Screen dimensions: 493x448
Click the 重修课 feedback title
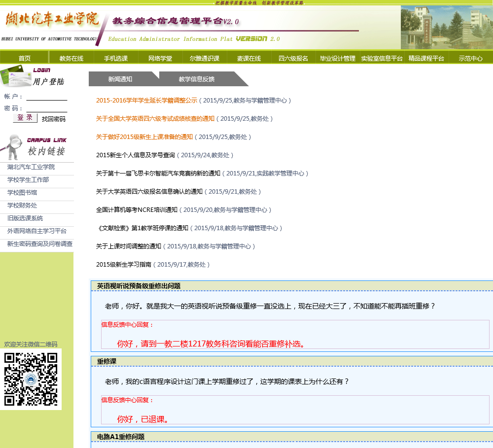pyautogui.click(x=106, y=361)
